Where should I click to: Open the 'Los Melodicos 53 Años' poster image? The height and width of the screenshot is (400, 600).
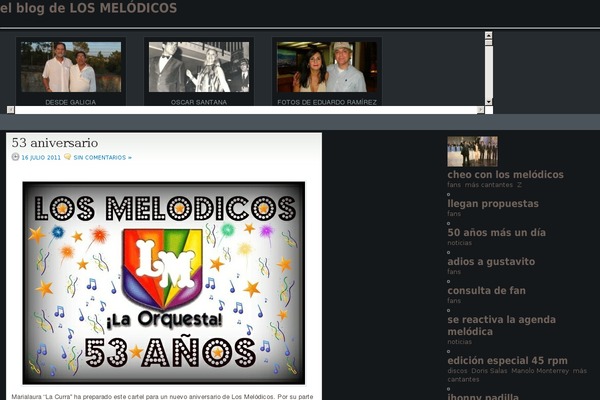(x=164, y=283)
